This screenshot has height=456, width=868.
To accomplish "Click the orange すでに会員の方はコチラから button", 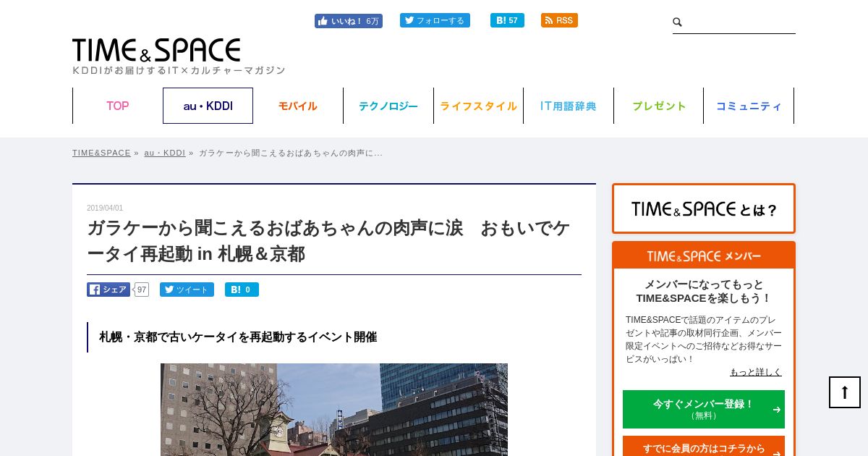I will pyautogui.click(x=704, y=447).
